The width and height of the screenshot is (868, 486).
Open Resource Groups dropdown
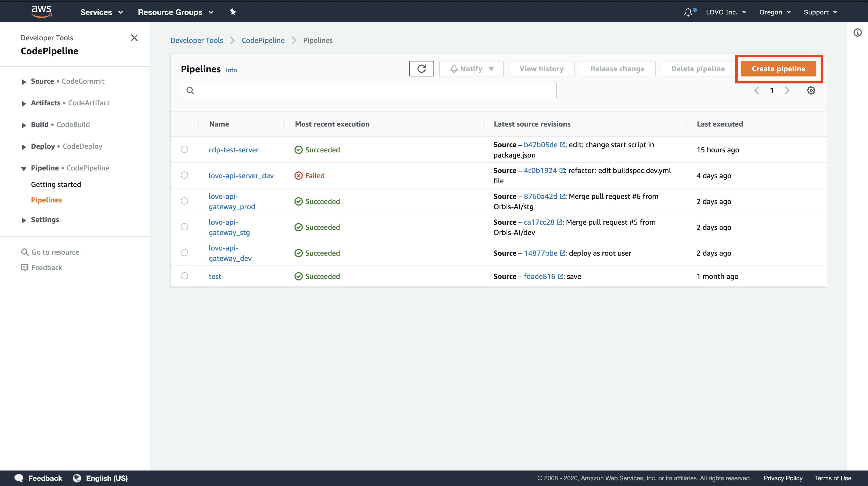coord(176,12)
